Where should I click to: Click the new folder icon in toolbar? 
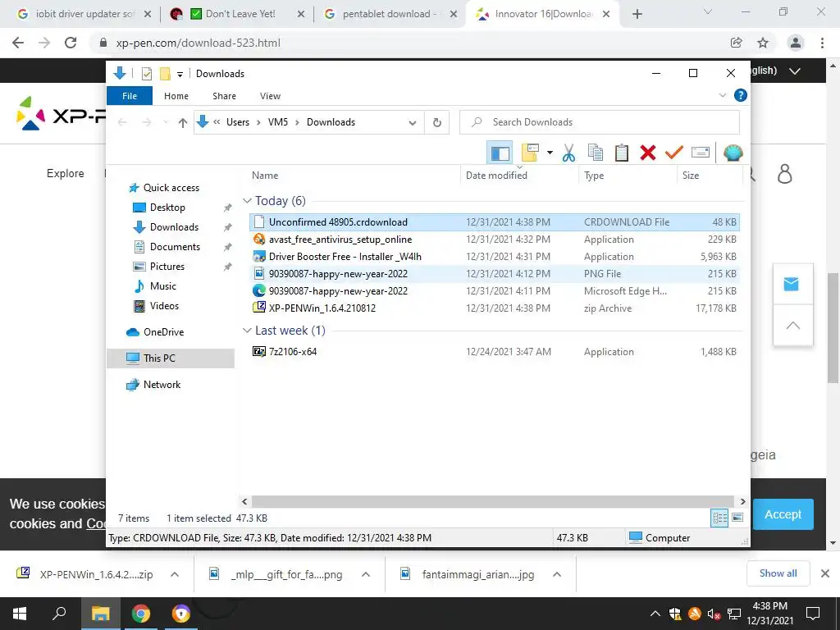pos(529,153)
